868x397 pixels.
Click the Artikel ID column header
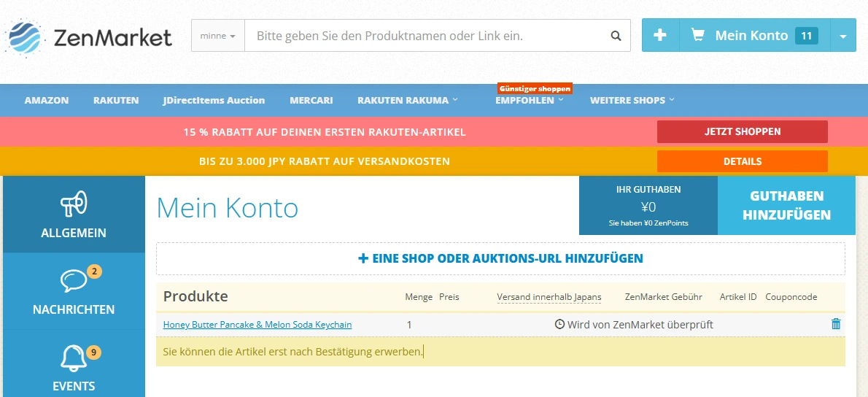(x=738, y=297)
